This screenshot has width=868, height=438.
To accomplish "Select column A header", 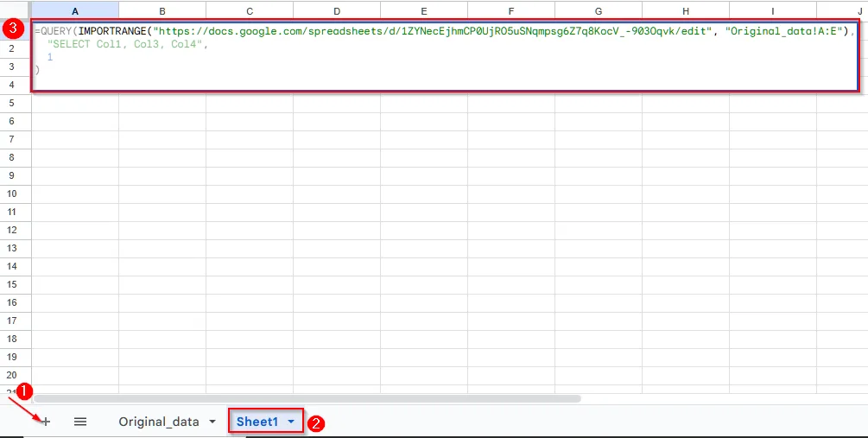I will (x=75, y=10).
